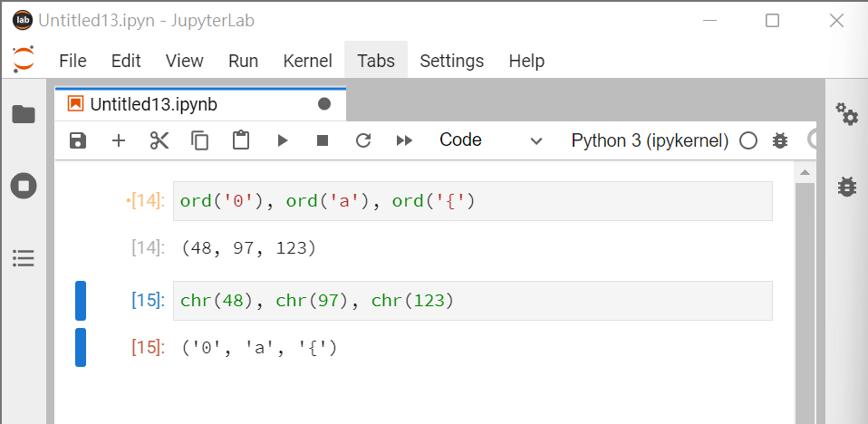Copy selected cells icon
Image resolution: width=868 pixels, height=424 pixels.
coord(200,140)
